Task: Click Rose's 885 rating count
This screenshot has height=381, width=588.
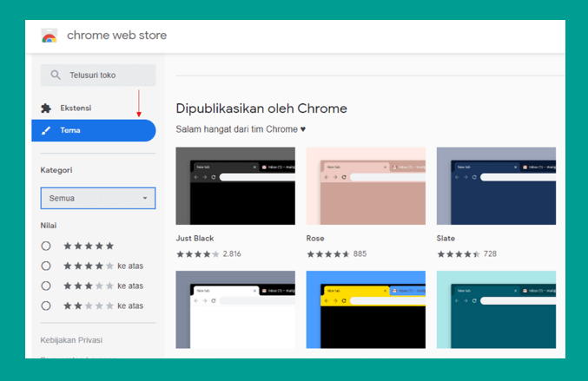Action: point(360,254)
